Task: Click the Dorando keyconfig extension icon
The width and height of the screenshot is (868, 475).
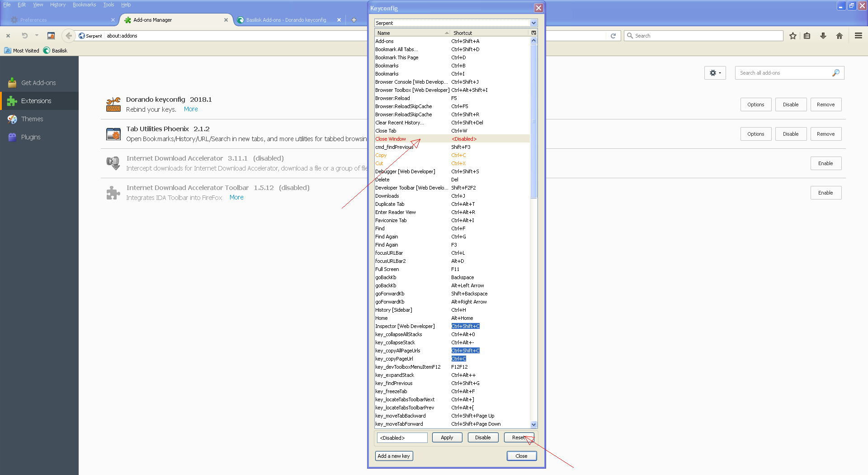Action: tap(113, 104)
